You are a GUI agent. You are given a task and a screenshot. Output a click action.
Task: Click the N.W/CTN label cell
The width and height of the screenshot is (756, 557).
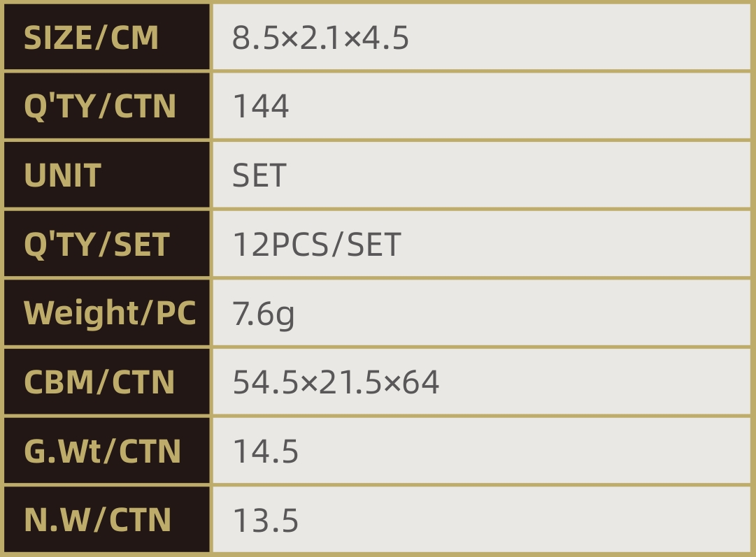point(98,520)
